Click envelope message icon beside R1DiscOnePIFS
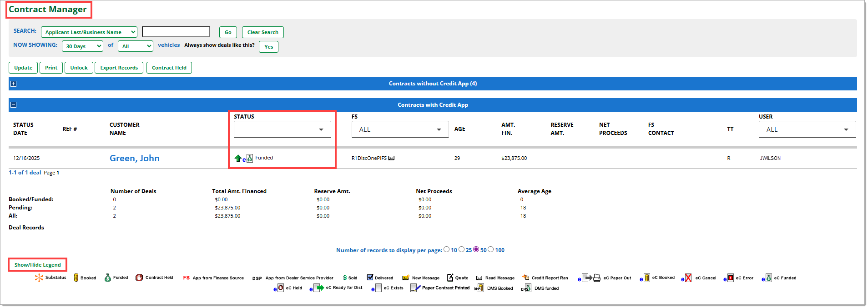The image size is (868, 308). [391, 158]
